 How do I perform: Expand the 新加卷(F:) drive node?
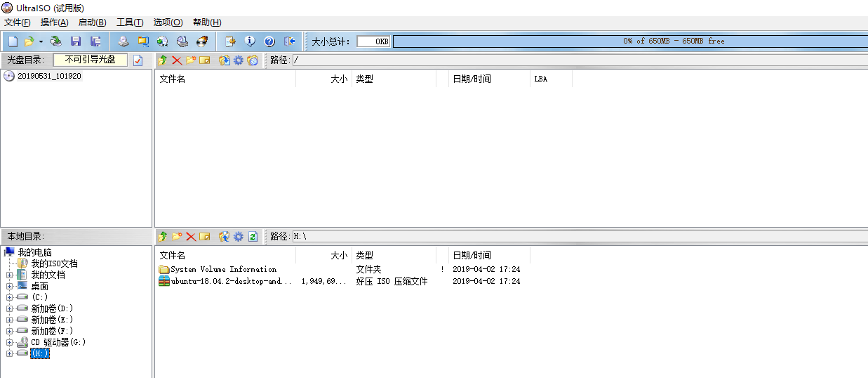coord(9,332)
